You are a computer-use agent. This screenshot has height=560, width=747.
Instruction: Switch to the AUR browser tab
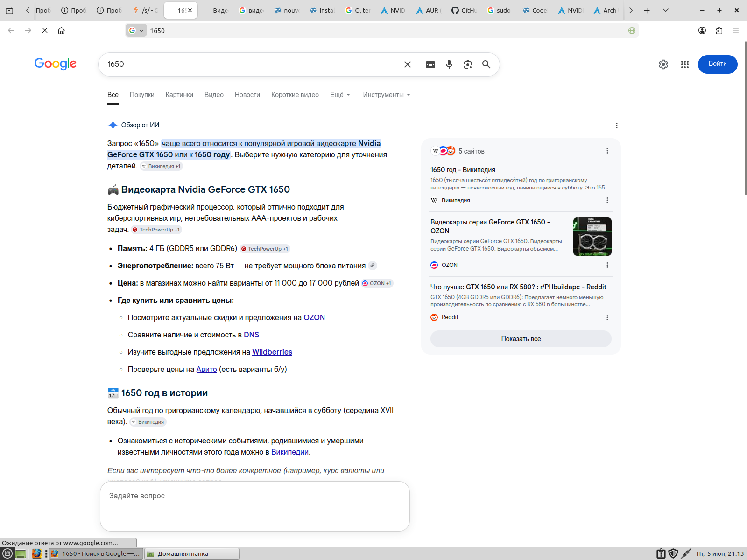(428, 10)
